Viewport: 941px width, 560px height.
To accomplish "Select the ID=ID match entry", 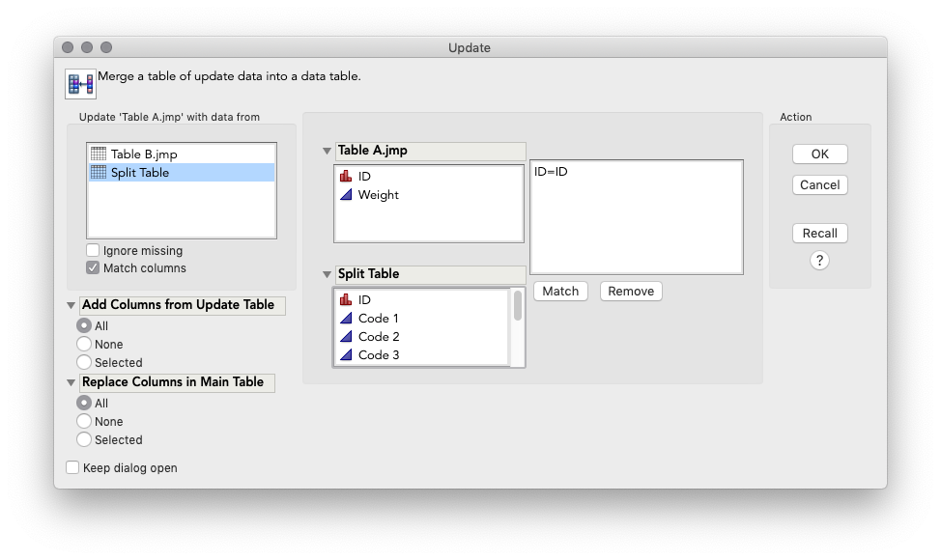I will click(x=551, y=172).
